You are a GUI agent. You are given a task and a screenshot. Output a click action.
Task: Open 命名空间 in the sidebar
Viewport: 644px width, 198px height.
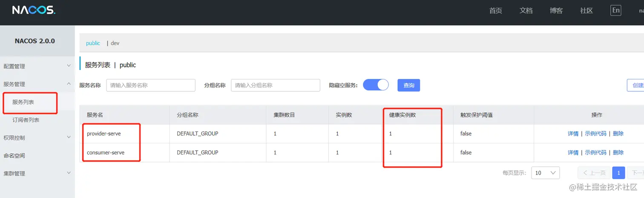[x=14, y=155]
